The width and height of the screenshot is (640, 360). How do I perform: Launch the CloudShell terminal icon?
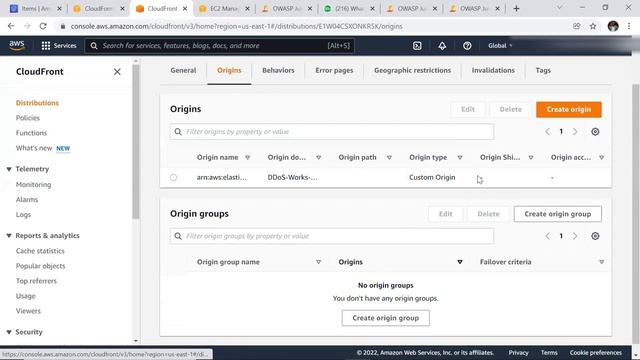point(417,46)
